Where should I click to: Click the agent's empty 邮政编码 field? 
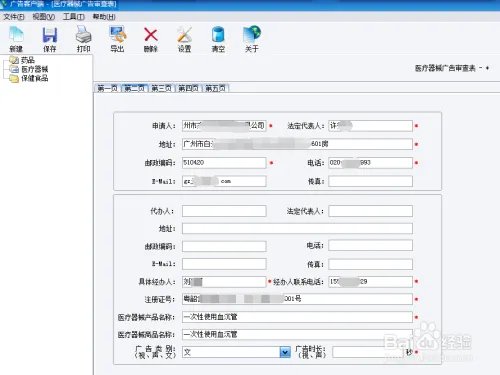224,246
